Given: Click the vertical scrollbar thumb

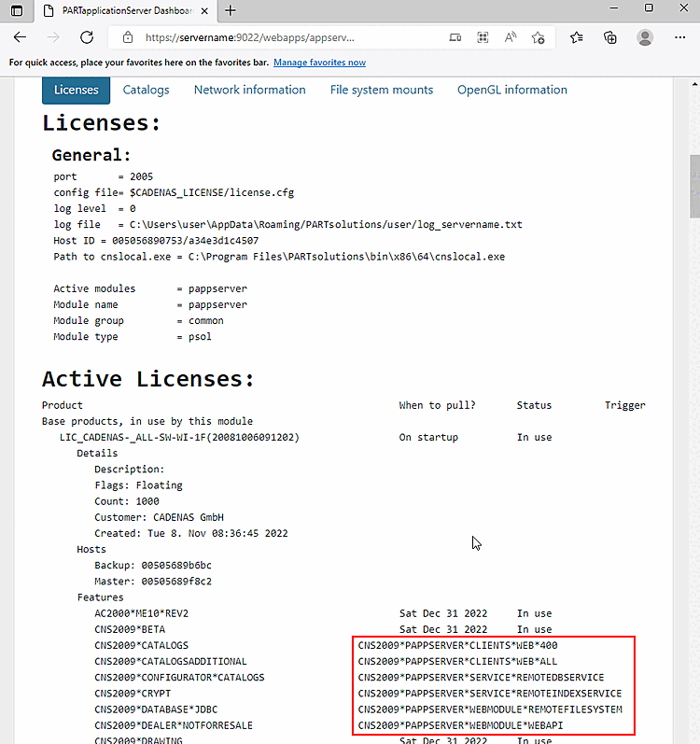Looking at the screenshot, I should pyautogui.click(x=694, y=186).
